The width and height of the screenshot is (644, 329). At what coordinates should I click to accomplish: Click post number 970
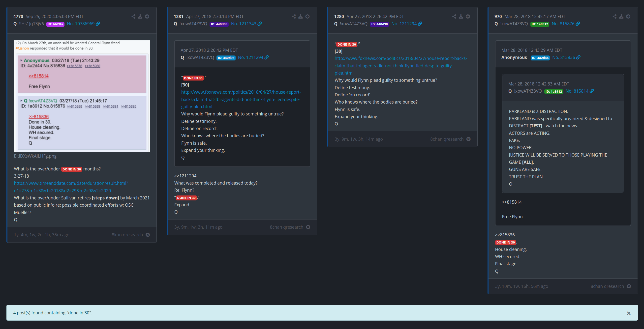[x=498, y=17]
